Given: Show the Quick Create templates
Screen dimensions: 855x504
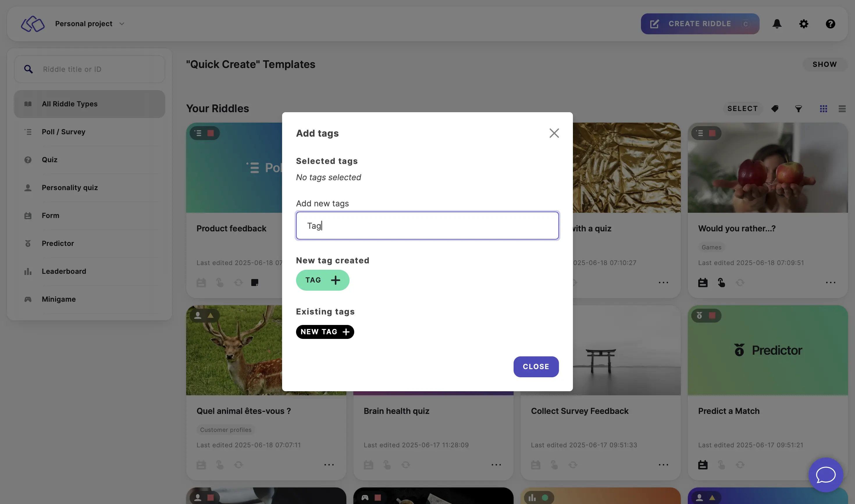Looking at the screenshot, I should (824, 65).
